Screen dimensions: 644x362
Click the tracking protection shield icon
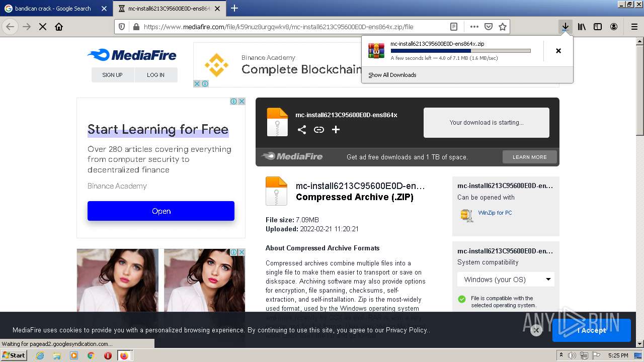coord(122,27)
